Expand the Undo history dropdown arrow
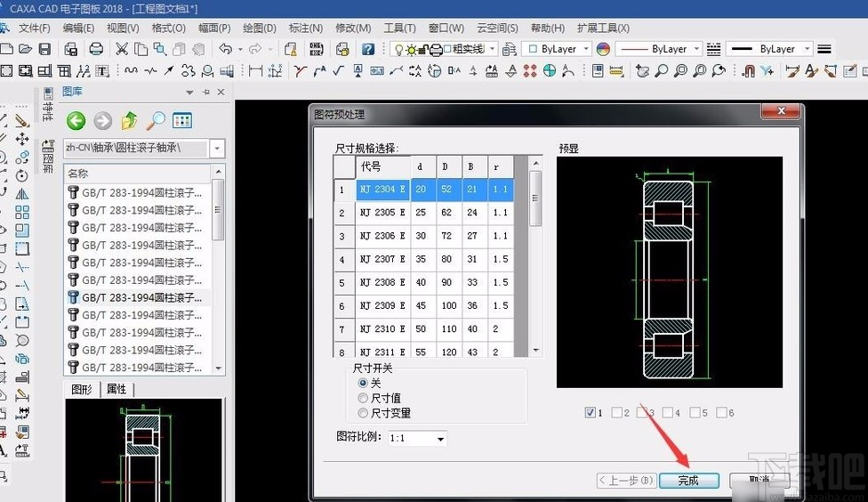This screenshot has height=502, width=868. (x=240, y=49)
